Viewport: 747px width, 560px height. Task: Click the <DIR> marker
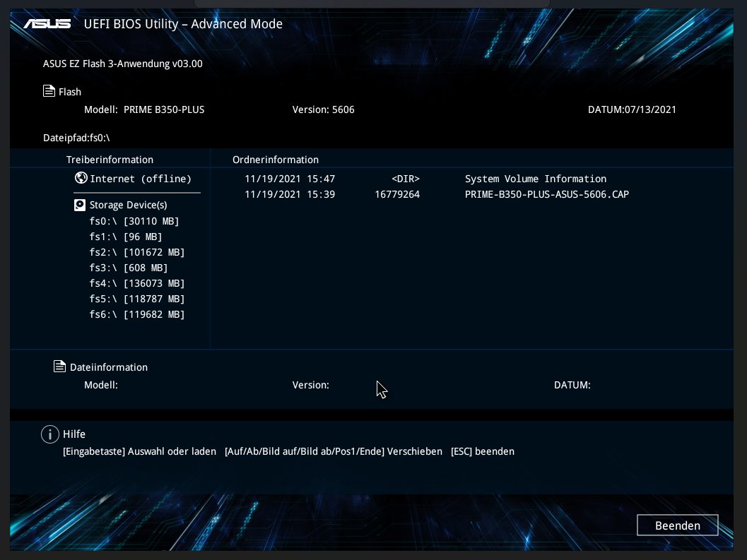click(406, 179)
